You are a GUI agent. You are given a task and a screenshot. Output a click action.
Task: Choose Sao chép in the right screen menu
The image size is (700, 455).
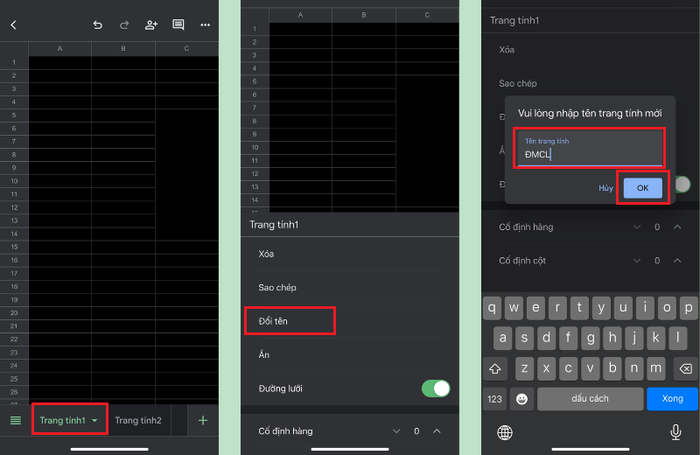tap(518, 83)
